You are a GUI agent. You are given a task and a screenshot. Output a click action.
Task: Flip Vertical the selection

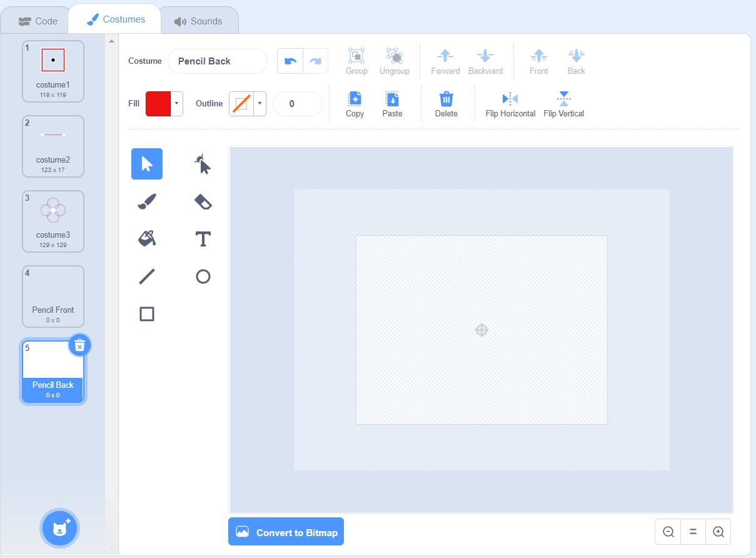click(564, 104)
